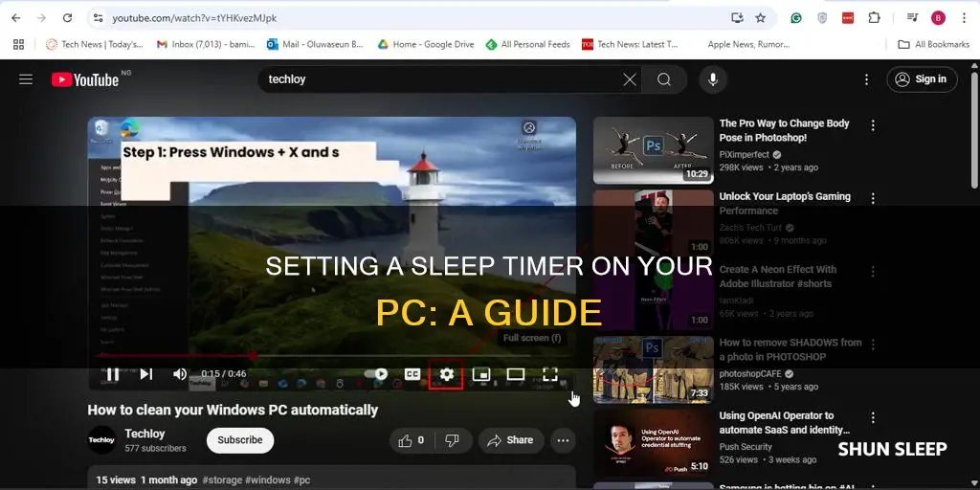
Task: Open video settings gear
Action: point(446,374)
